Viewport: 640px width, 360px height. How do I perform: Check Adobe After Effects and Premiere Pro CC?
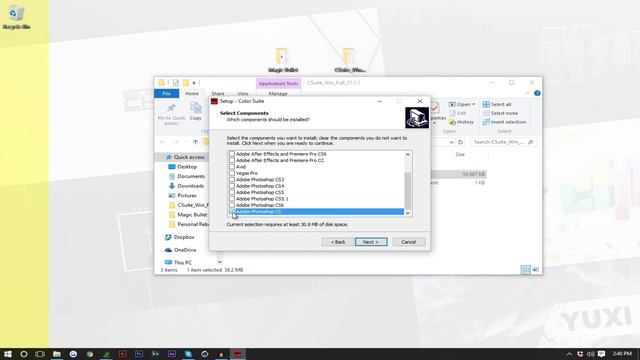tap(232, 160)
